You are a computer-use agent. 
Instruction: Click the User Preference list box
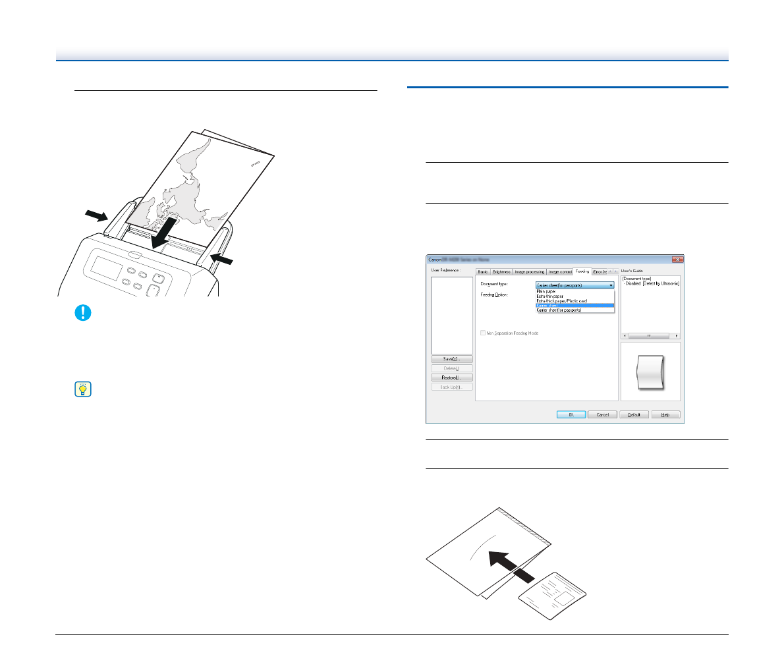(452, 315)
